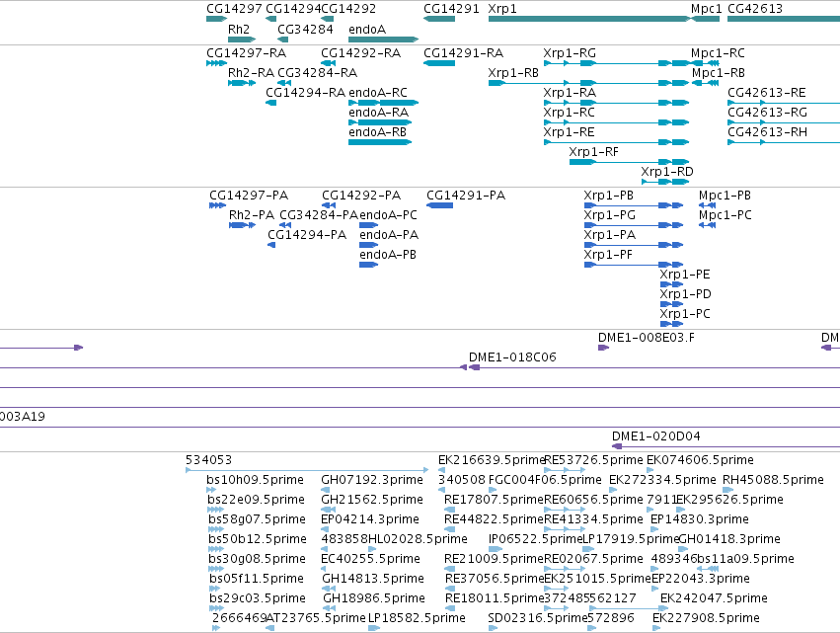
Task: Click EST label EK227908.5prime
Action: [x=706, y=618]
